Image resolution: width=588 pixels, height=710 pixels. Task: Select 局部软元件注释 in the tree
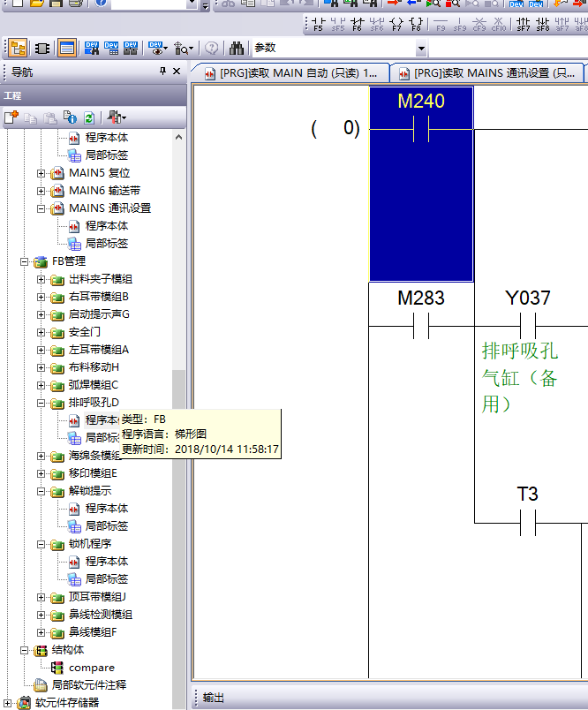coord(88,685)
